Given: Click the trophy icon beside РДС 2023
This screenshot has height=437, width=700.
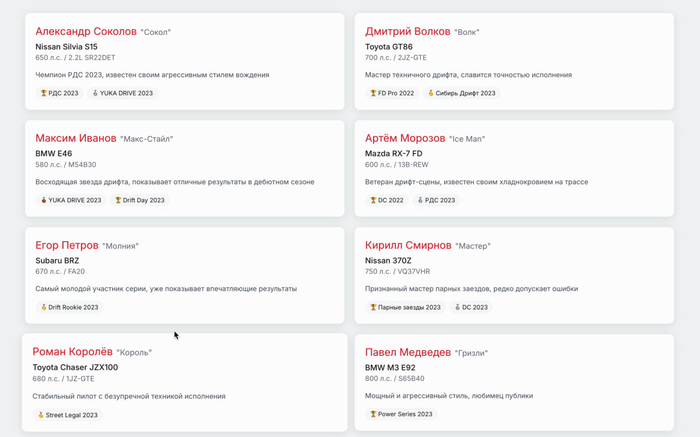Looking at the screenshot, I should point(44,93).
